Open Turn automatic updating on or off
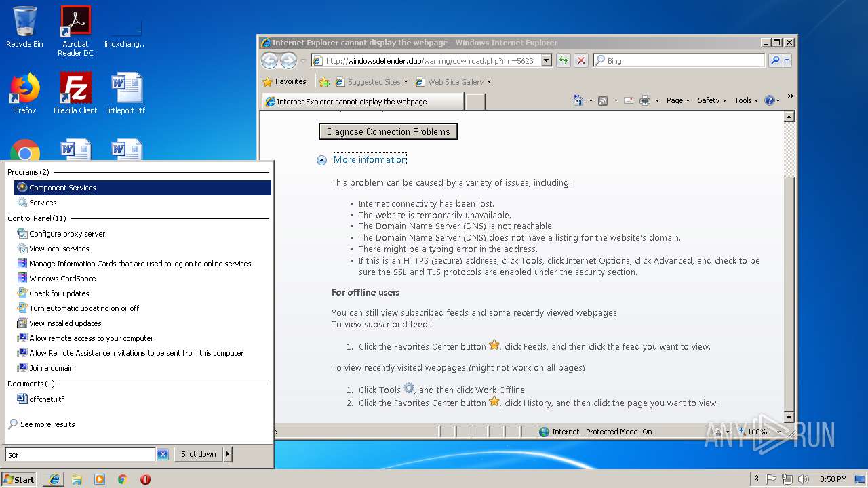This screenshot has height=488, width=868. (x=142, y=308)
